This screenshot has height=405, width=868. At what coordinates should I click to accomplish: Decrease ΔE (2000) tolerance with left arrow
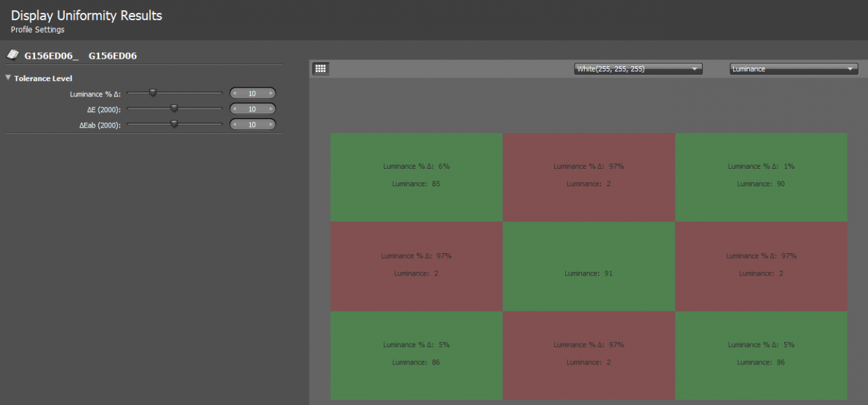(235, 109)
